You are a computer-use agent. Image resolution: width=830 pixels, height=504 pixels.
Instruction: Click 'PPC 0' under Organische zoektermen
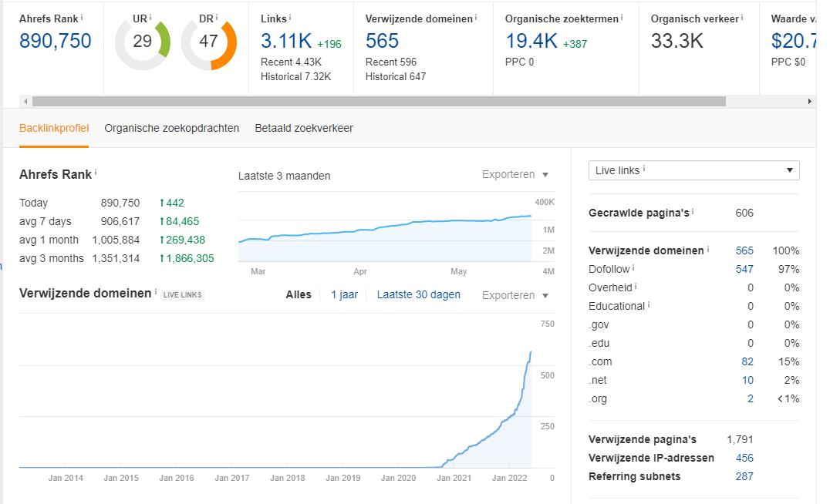point(519,62)
